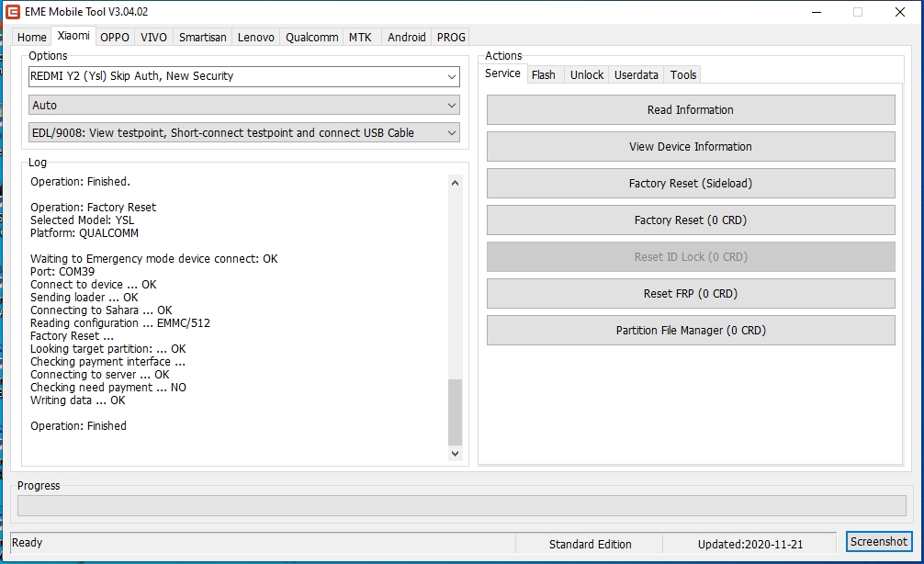
Task: Run Factory Reset (0 CRD)
Action: [x=691, y=220]
